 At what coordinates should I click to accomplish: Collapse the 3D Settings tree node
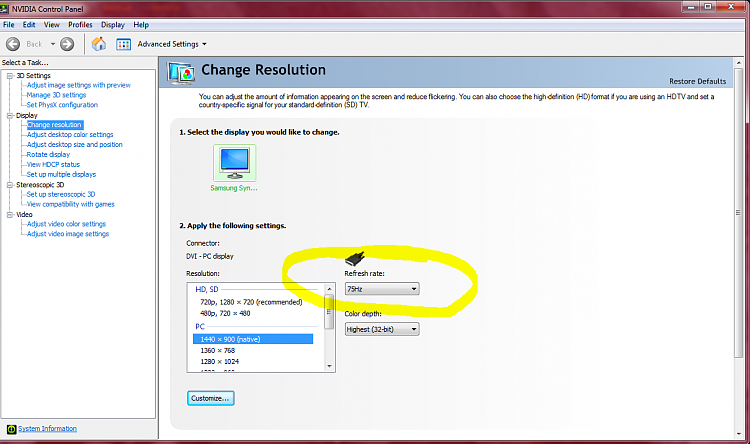[x=10, y=76]
